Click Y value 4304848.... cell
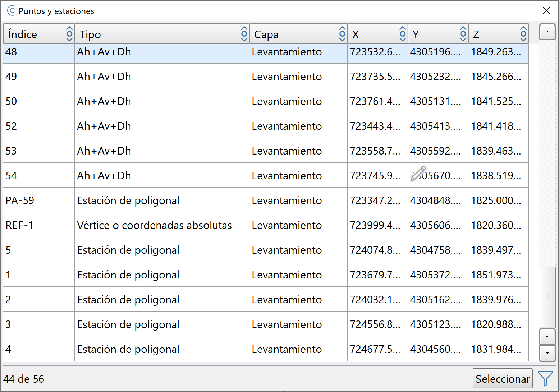 point(438,200)
